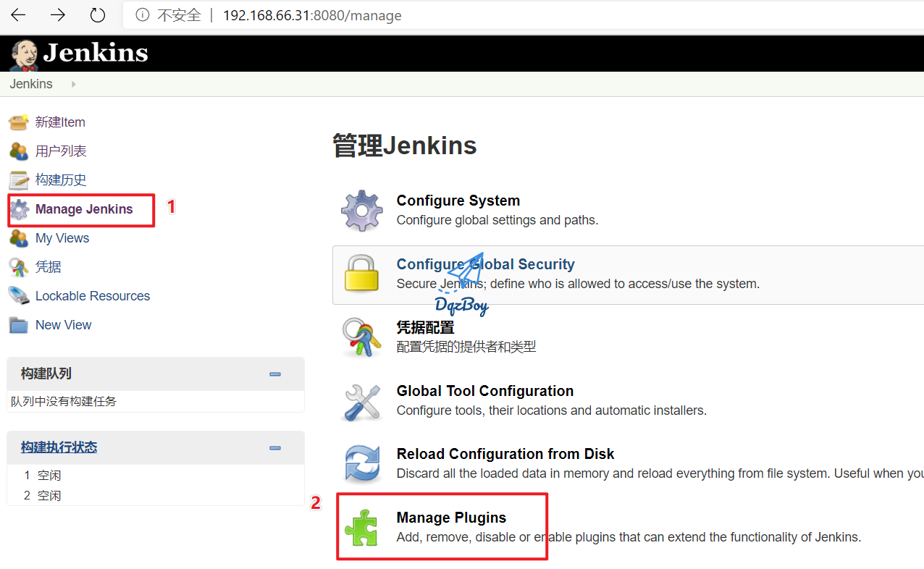Click the 构建执行状态 header link
924x569 pixels.
coord(59,447)
